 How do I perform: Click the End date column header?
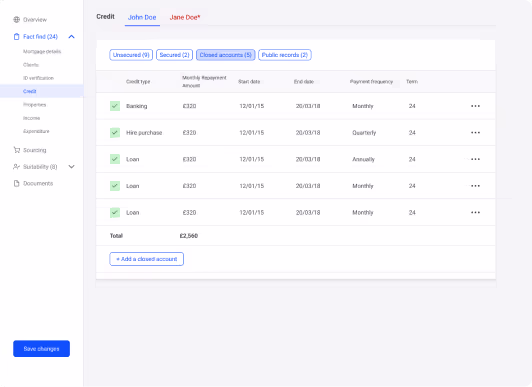click(304, 82)
